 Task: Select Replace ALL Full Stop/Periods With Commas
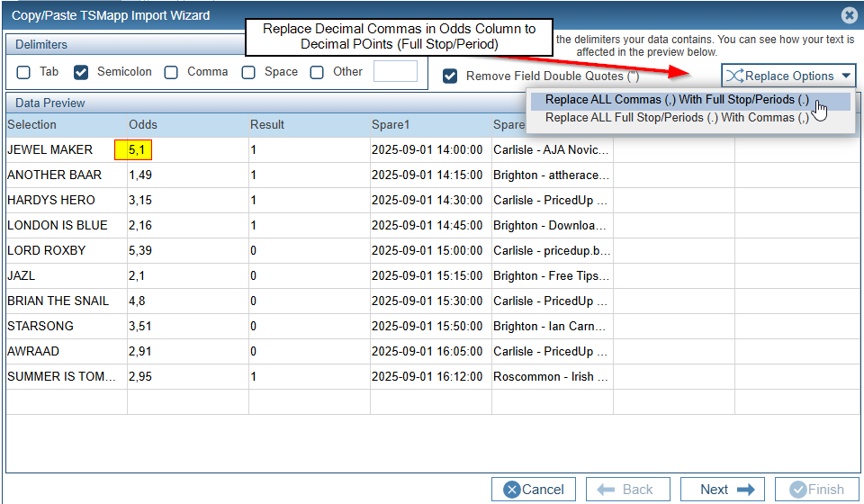click(677, 117)
